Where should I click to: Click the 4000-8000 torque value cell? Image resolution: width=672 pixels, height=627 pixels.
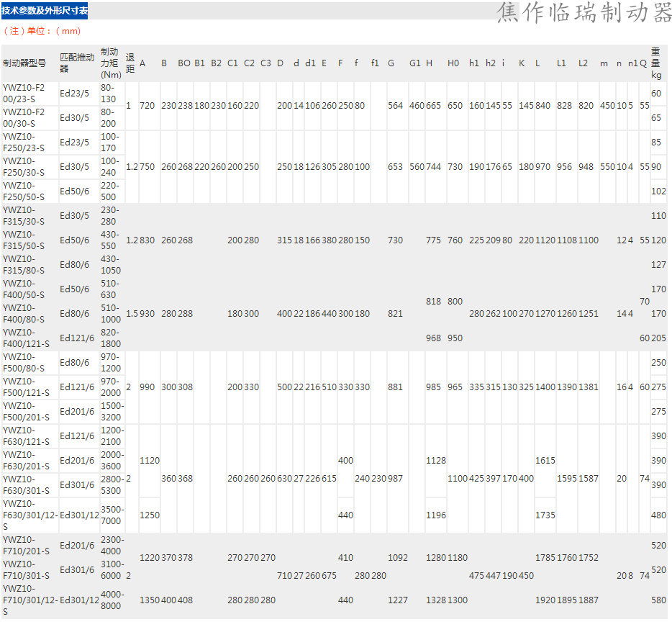coord(112,600)
